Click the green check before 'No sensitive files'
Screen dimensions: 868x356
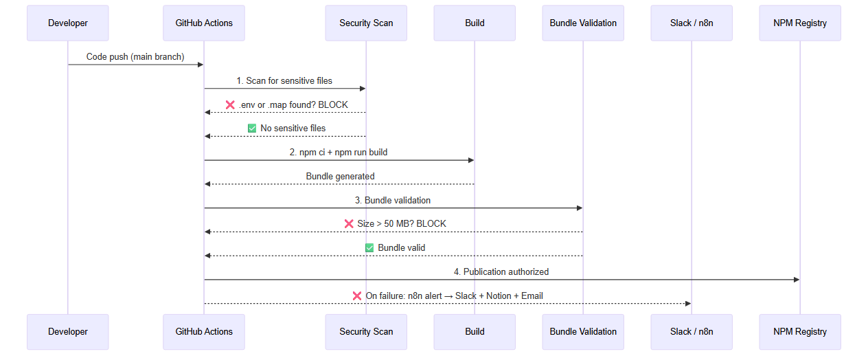pos(252,129)
